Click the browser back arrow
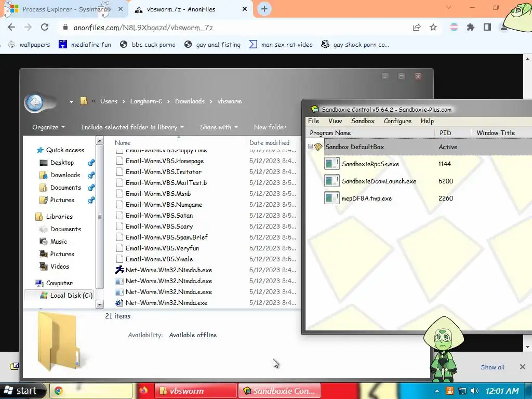Screen dimensions: 532x399 point(11,28)
